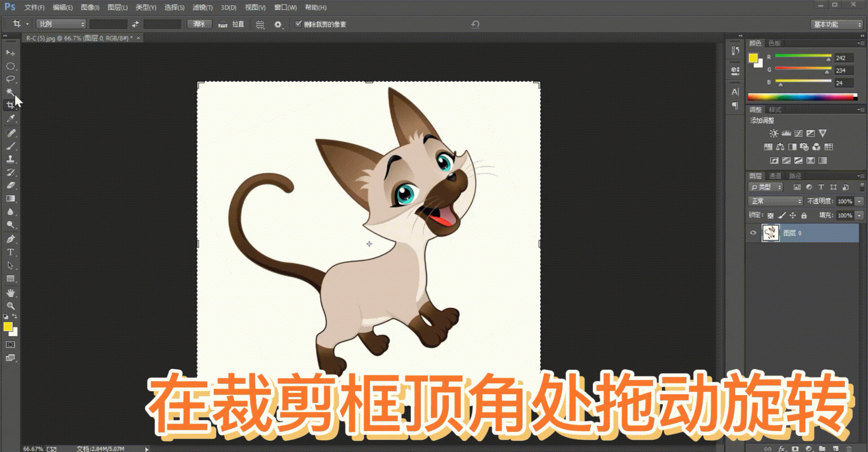Add a layer style fx
The width and height of the screenshot is (868, 452).
coord(782,449)
